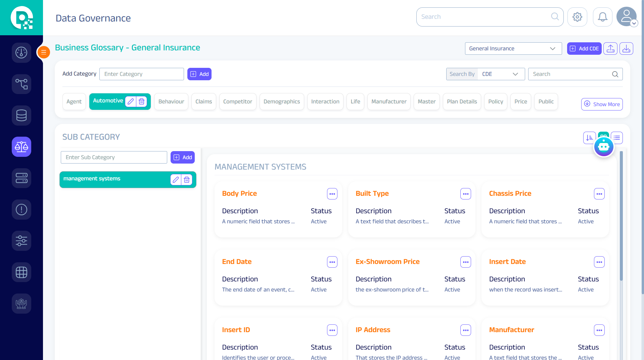Delete the Automotive category
Image resolution: width=644 pixels, height=360 pixels.
click(x=142, y=101)
